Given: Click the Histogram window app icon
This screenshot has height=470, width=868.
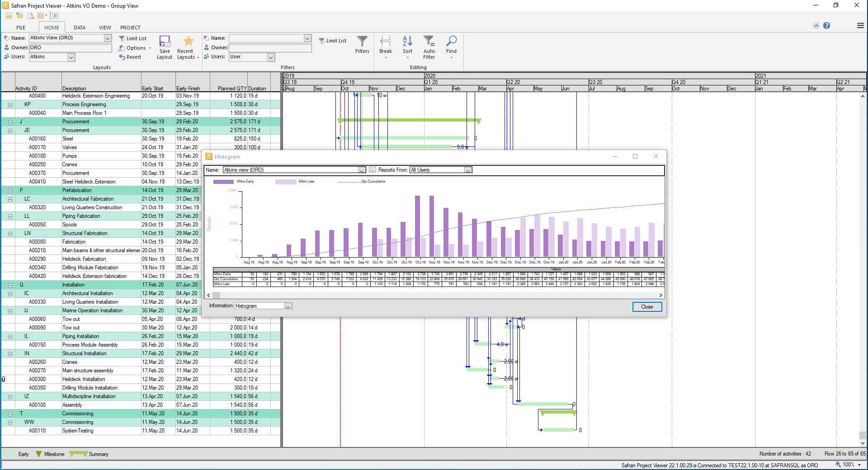Looking at the screenshot, I should pyautogui.click(x=209, y=156).
